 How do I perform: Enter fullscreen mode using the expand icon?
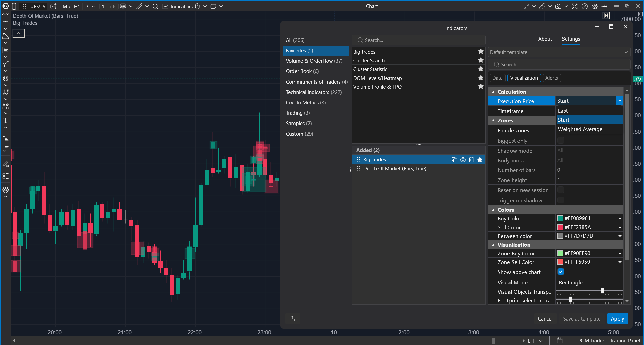tap(575, 6)
